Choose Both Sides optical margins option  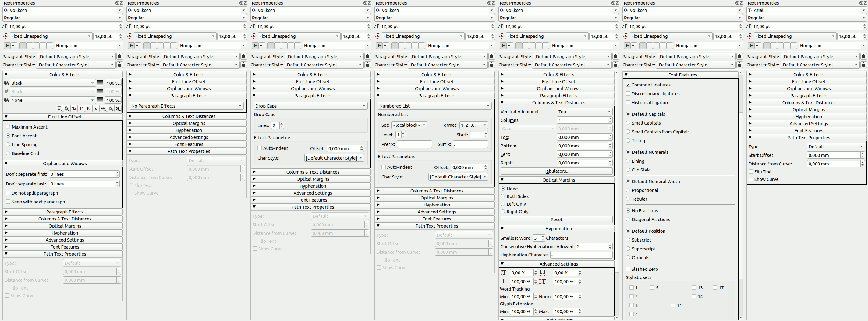click(x=503, y=196)
